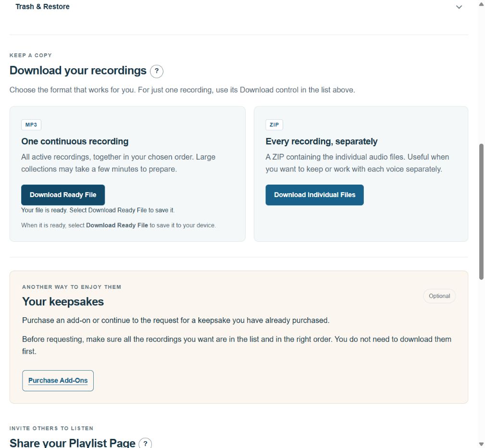This screenshot has width=485, height=448.
Task: Click 'All active recordings, together' description
Action: 118,163
